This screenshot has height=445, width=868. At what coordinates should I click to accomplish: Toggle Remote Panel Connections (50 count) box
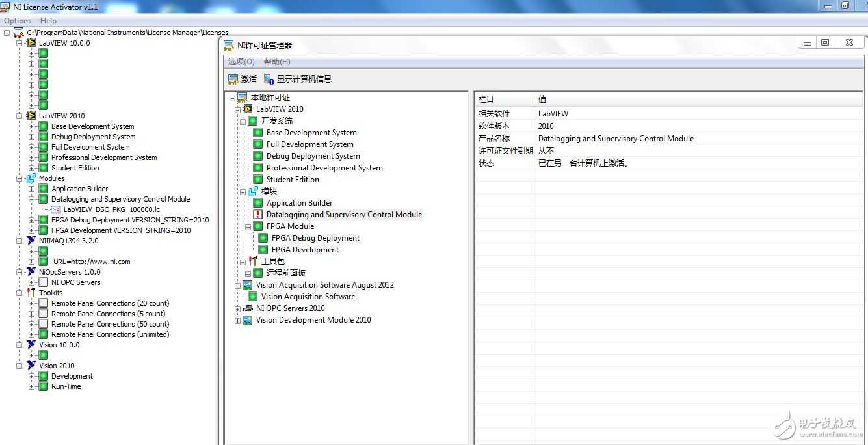click(x=44, y=324)
